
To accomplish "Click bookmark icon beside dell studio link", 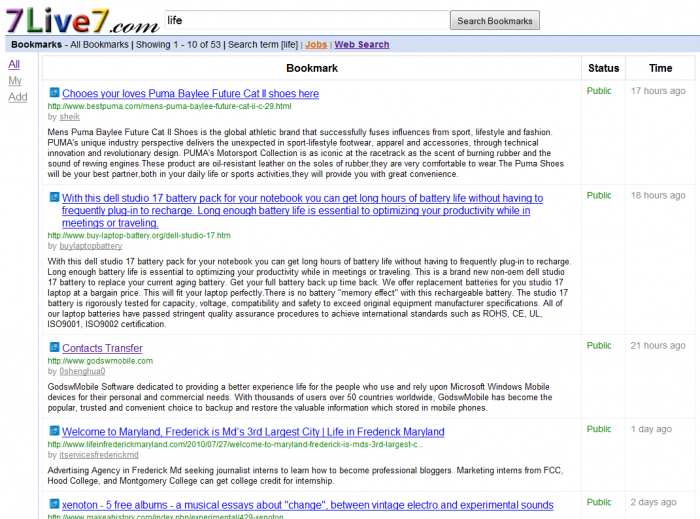I will pyautogui.click(x=54, y=197).
